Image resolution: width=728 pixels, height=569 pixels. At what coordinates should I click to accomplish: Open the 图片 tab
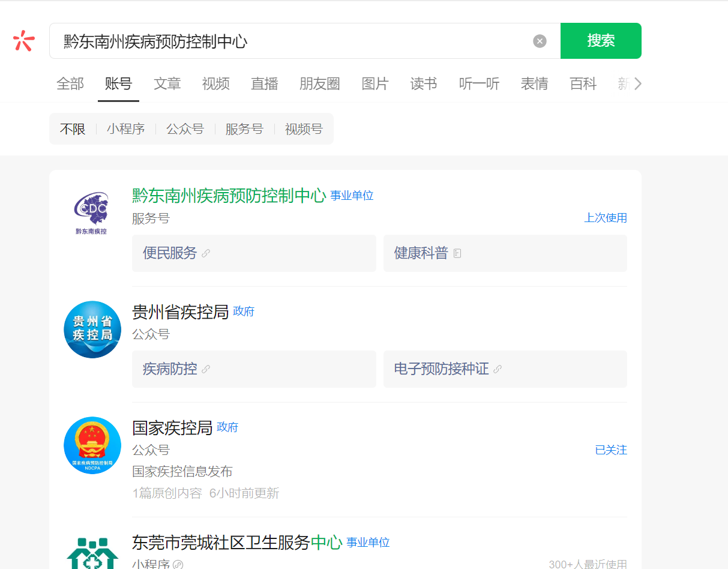[375, 84]
